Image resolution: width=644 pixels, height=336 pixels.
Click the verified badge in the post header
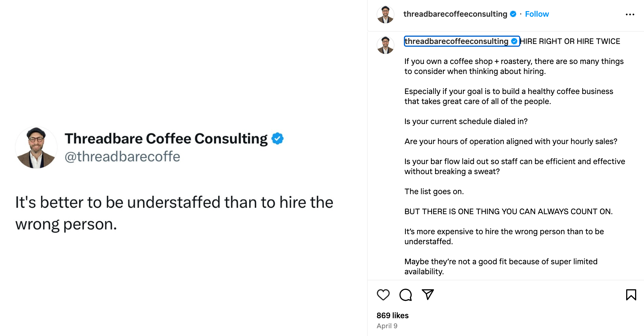point(513,14)
